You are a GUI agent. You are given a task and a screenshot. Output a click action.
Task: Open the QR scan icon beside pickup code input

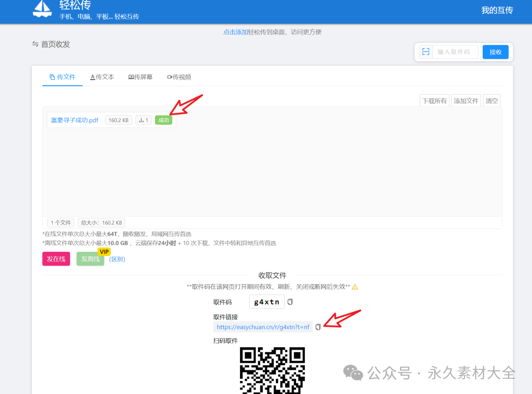tap(426, 51)
